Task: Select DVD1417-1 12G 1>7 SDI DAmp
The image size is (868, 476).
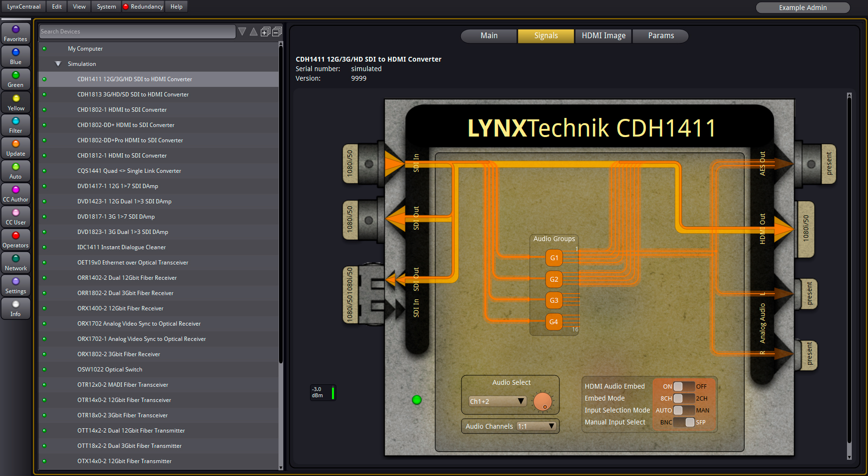Action: coord(159,186)
